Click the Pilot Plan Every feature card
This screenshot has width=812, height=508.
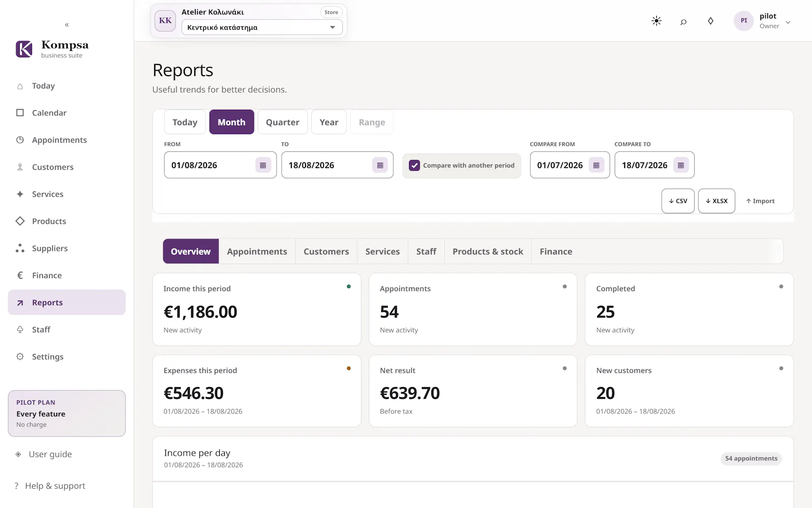(66, 414)
